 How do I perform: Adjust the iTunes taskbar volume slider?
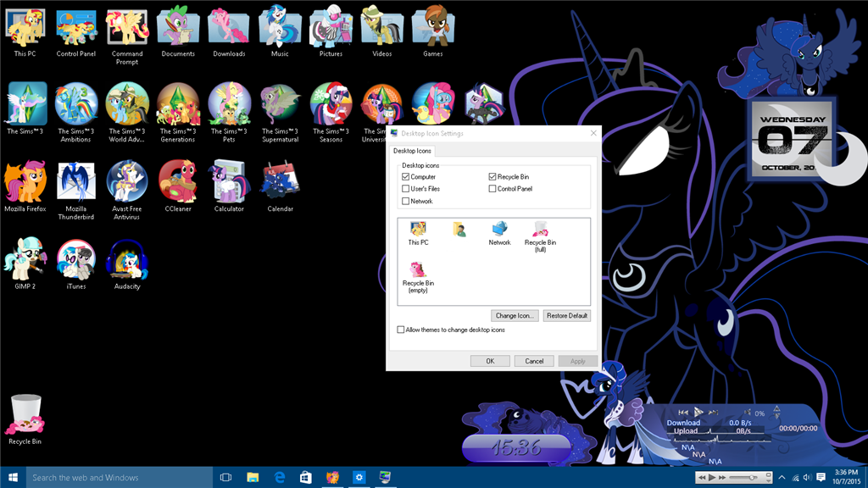point(744,478)
